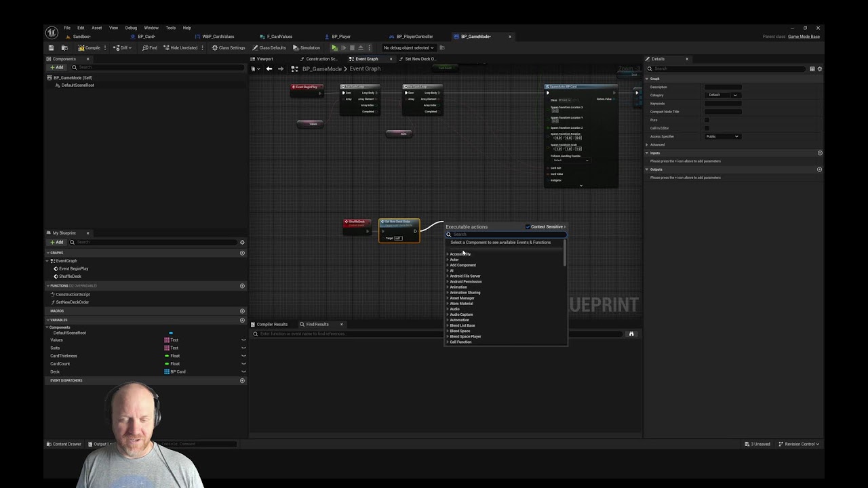868x488 pixels.
Task: Toggle visibility eye for Values variable
Action: (243, 340)
